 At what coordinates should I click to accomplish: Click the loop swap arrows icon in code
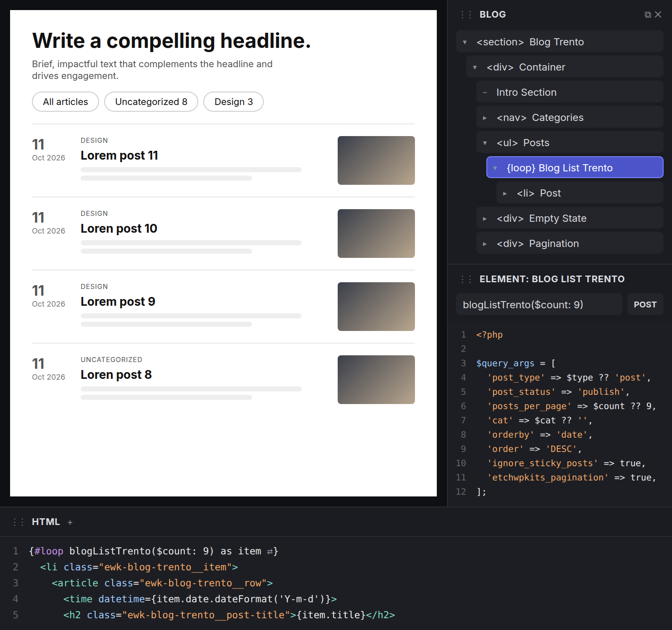pos(270,551)
